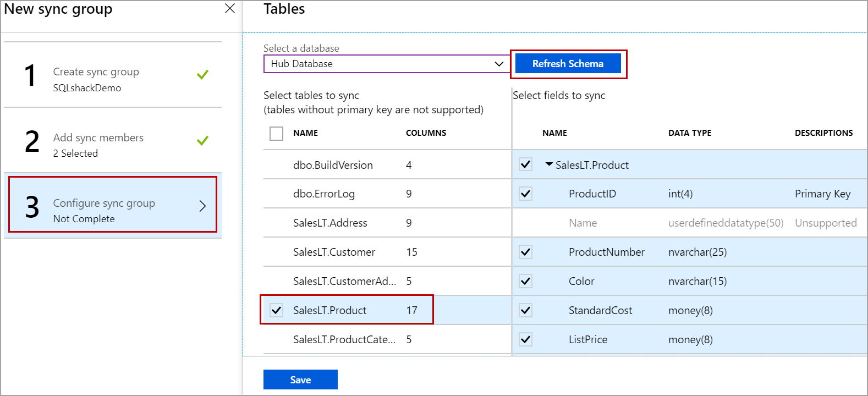Uncheck the SalesLT.Product parent fields checkbox
Screen dimensions: 868x396
(x=526, y=164)
